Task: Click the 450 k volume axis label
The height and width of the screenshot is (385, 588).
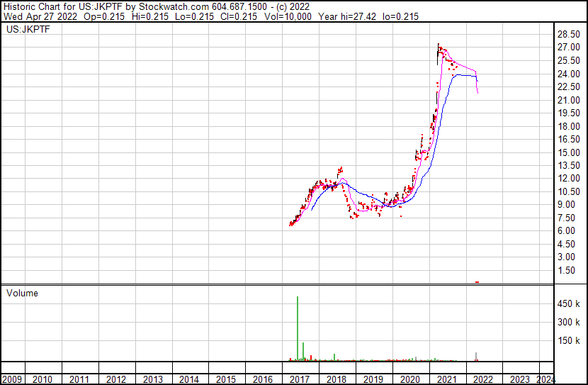Action: pos(568,304)
